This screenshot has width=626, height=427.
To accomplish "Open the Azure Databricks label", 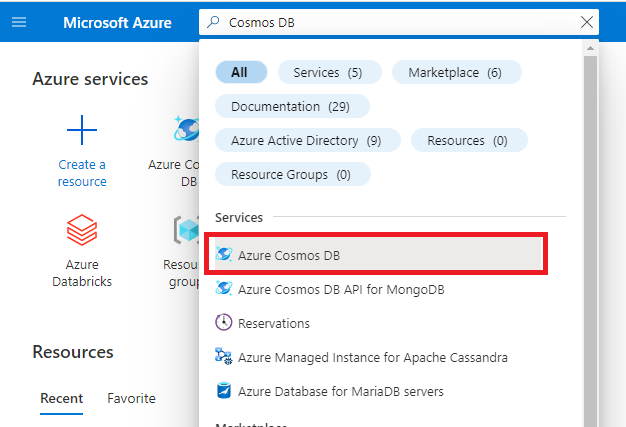I will [82, 273].
